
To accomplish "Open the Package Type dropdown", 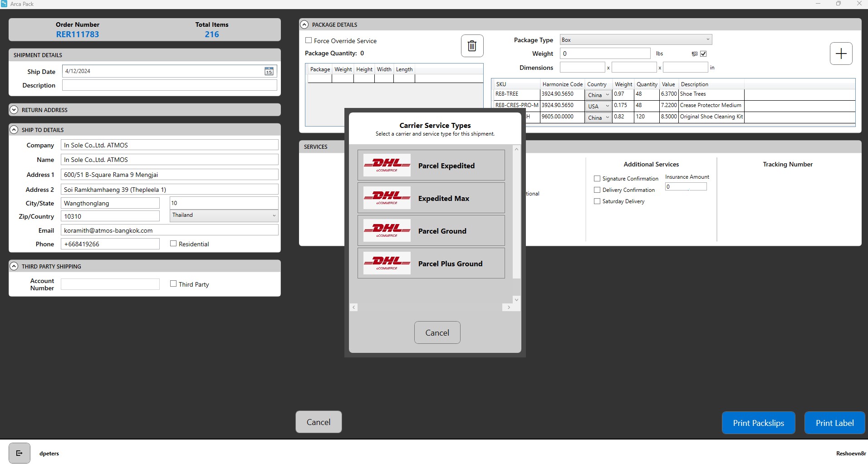I will [x=636, y=40].
